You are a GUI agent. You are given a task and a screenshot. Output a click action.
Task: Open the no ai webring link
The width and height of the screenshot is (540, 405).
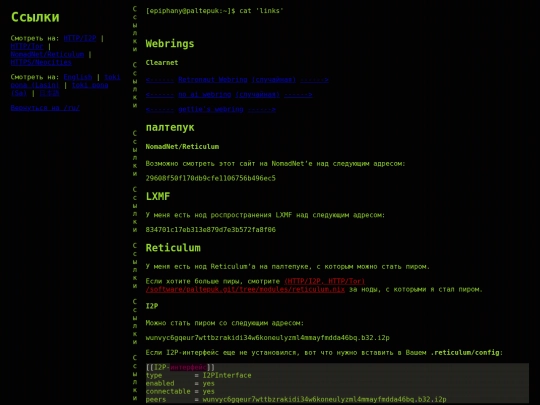tap(205, 94)
